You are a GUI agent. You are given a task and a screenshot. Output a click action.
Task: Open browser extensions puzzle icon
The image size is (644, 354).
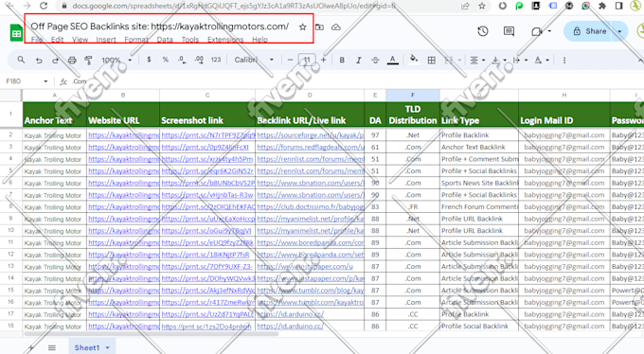(x=602, y=6)
